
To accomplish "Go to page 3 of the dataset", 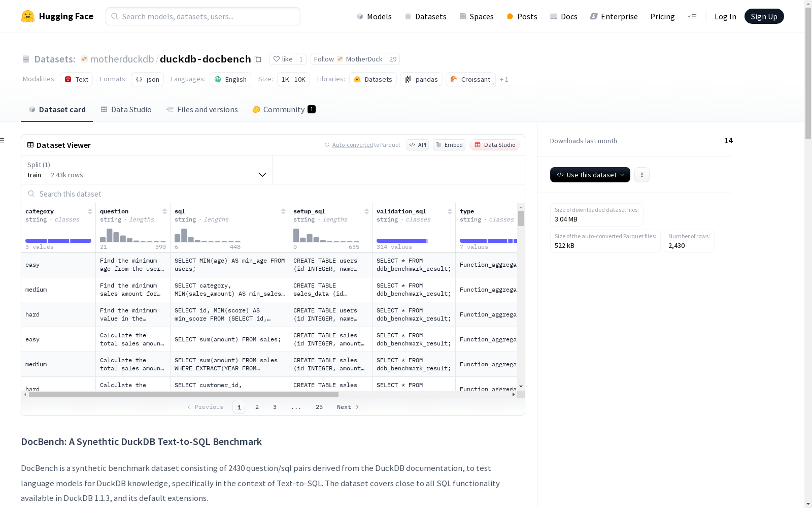I will pos(275,407).
